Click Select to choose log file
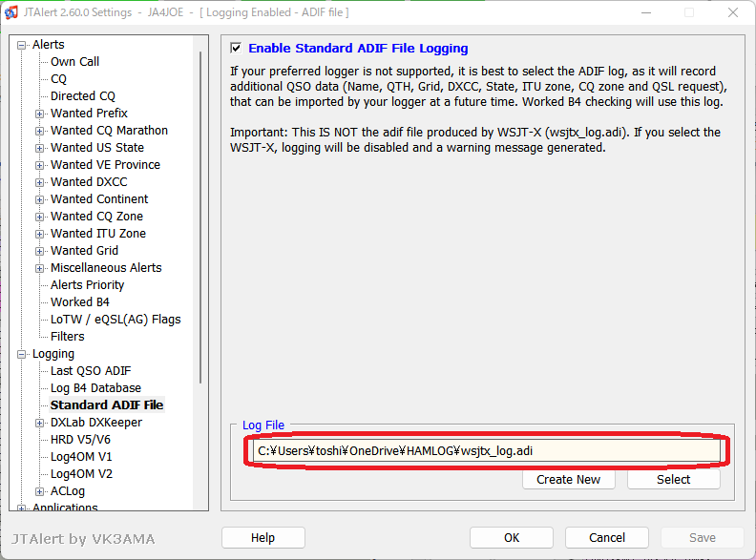Viewport: 756px width, 560px height. tap(674, 480)
